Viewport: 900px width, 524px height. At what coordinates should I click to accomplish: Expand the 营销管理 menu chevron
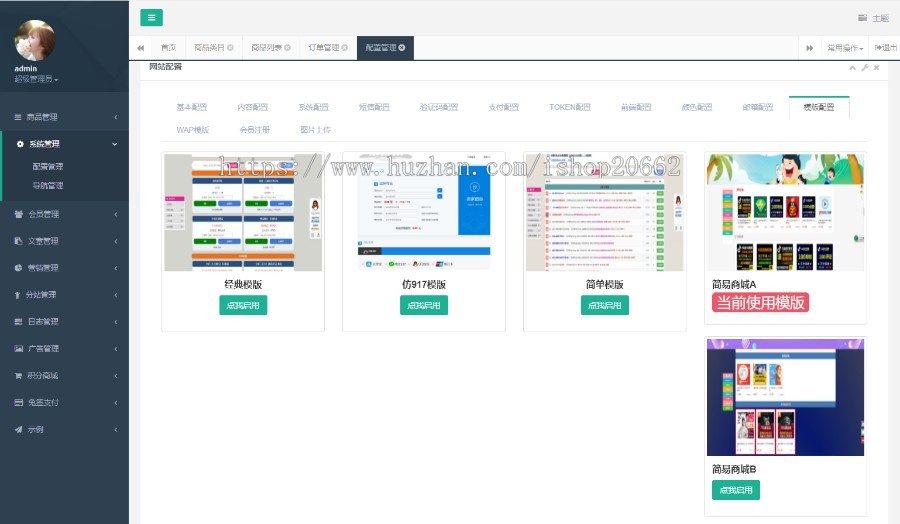115,268
